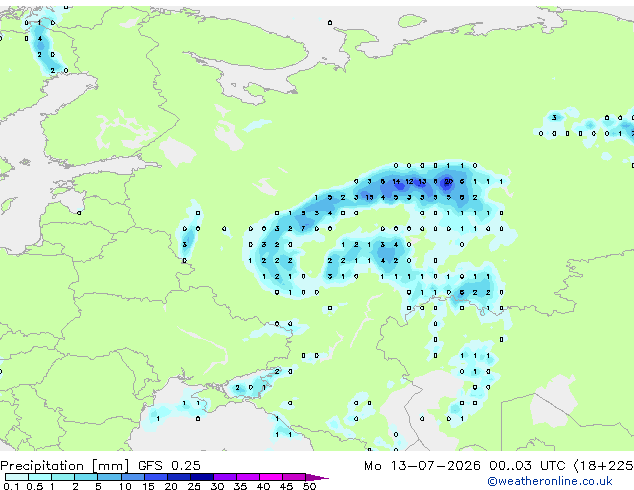Click the purple arrow tip ending the legend
Screen dimensions: 634x490
pos(317,477)
